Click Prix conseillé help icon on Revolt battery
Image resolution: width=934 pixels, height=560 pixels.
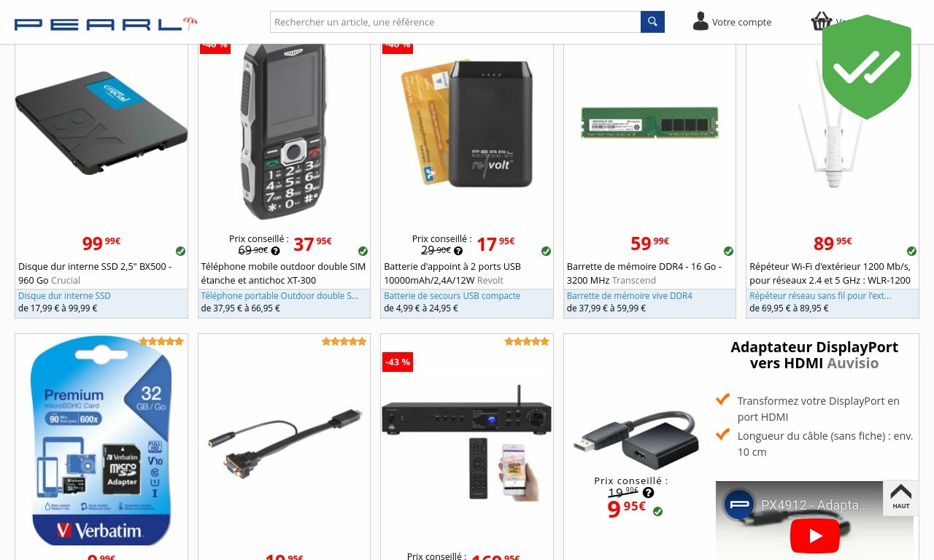coord(458,251)
